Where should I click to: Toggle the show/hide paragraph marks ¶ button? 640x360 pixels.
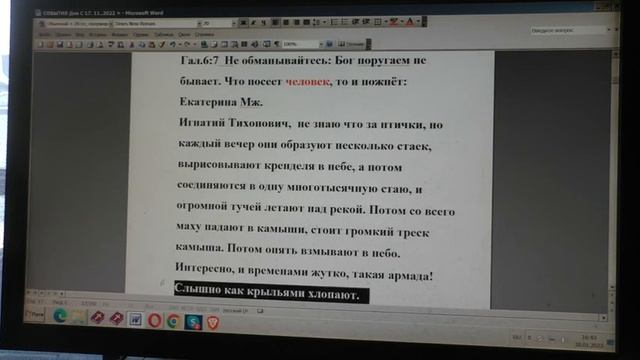tap(277, 44)
